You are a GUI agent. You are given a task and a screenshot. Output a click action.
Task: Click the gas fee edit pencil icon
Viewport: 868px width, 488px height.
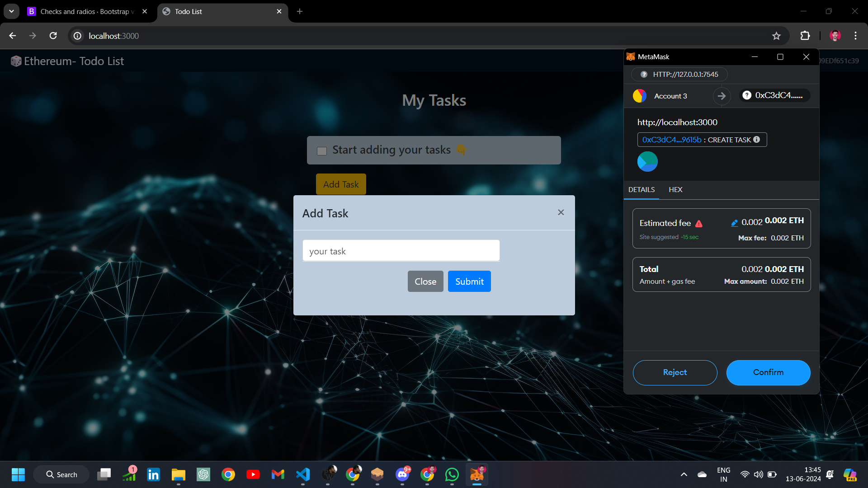pos(735,222)
